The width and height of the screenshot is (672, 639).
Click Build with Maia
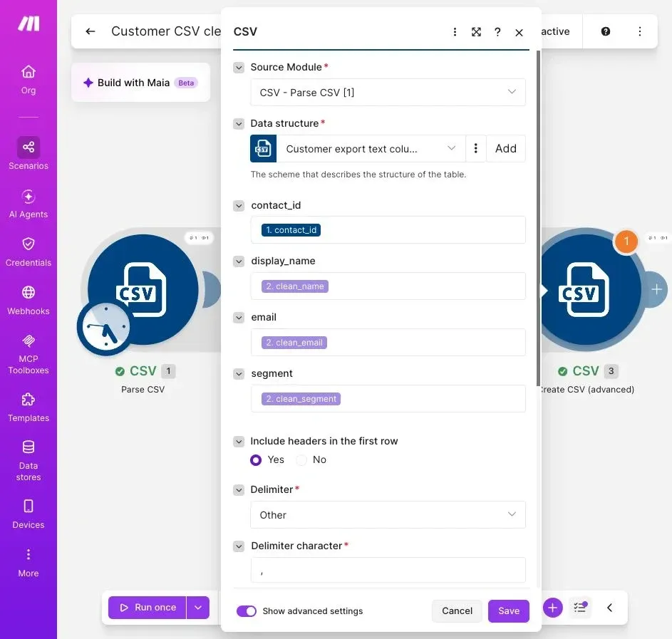[140, 83]
